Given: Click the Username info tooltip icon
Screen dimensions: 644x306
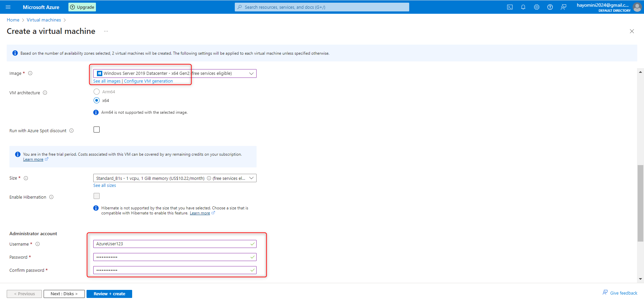Looking at the screenshot, I should click(x=38, y=244).
